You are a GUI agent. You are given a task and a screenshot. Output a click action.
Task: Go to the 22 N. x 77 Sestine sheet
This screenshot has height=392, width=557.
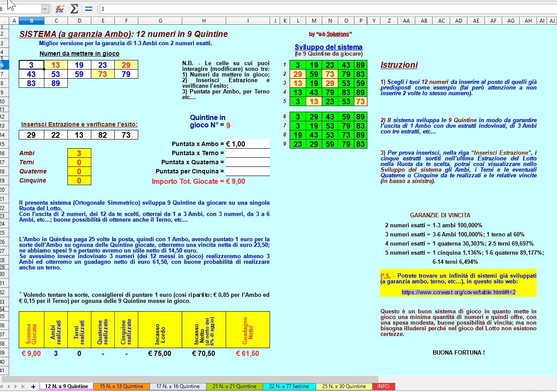click(x=289, y=386)
